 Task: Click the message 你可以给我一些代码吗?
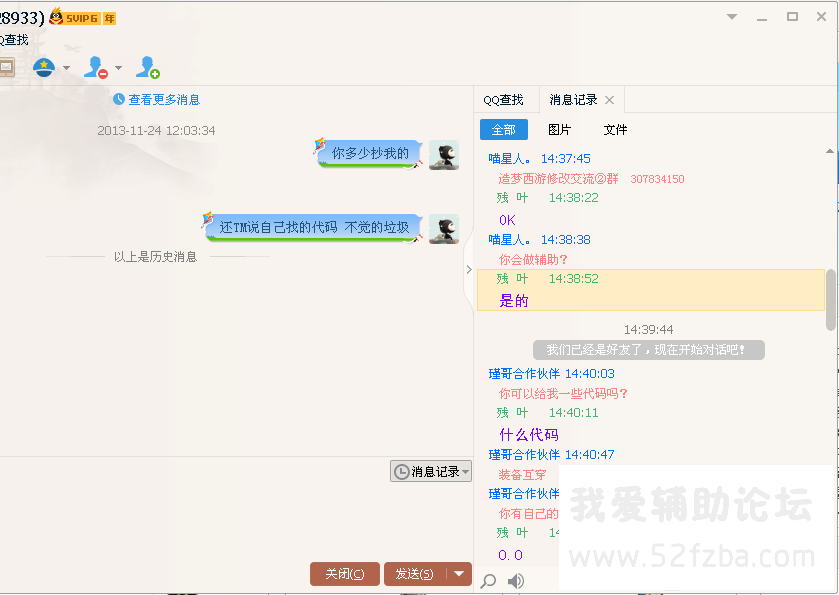pyautogui.click(x=563, y=394)
